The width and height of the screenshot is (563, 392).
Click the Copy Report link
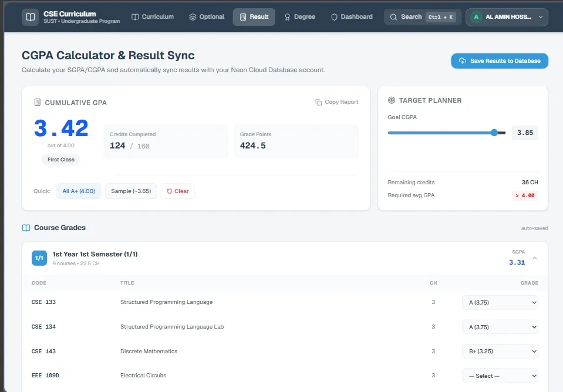coord(336,102)
